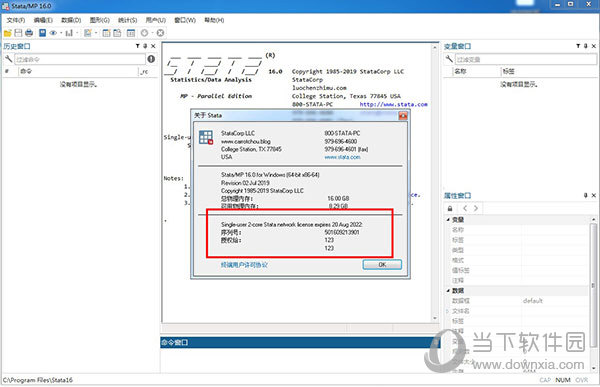
Task: Open www.stata.com link in About dialog
Action: [x=342, y=157]
